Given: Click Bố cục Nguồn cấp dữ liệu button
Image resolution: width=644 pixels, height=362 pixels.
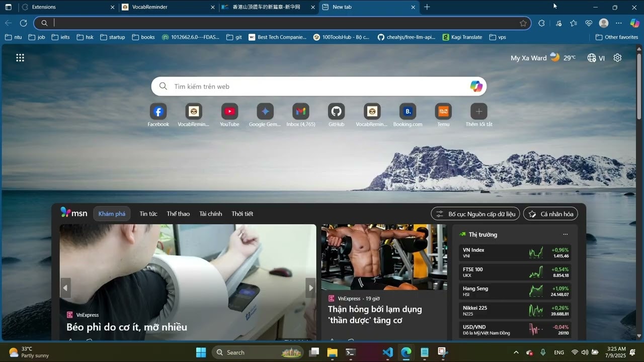Looking at the screenshot, I should tap(475, 214).
